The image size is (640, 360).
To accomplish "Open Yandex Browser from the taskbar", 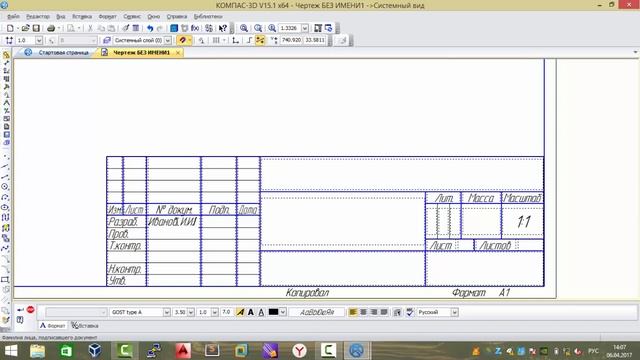I will coord(300,351).
